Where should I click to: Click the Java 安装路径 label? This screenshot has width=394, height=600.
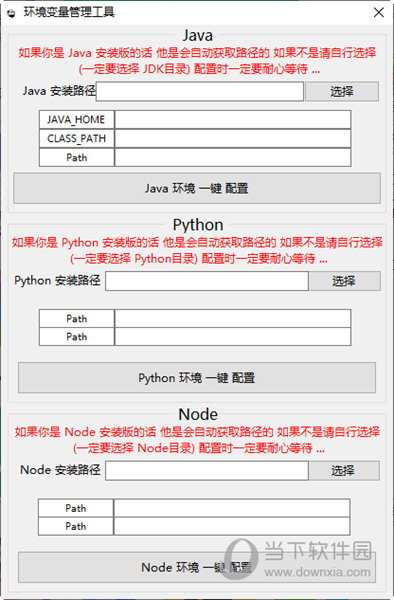pyautogui.click(x=59, y=91)
